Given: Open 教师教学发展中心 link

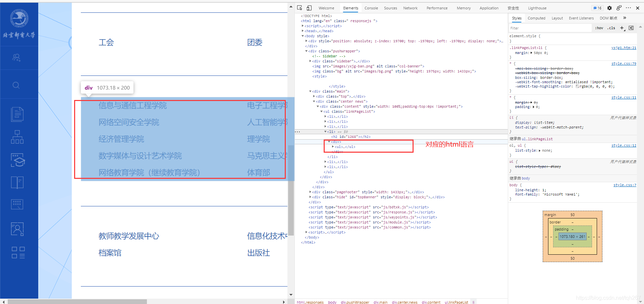Looking at the screenshot, I should [129, 236].
